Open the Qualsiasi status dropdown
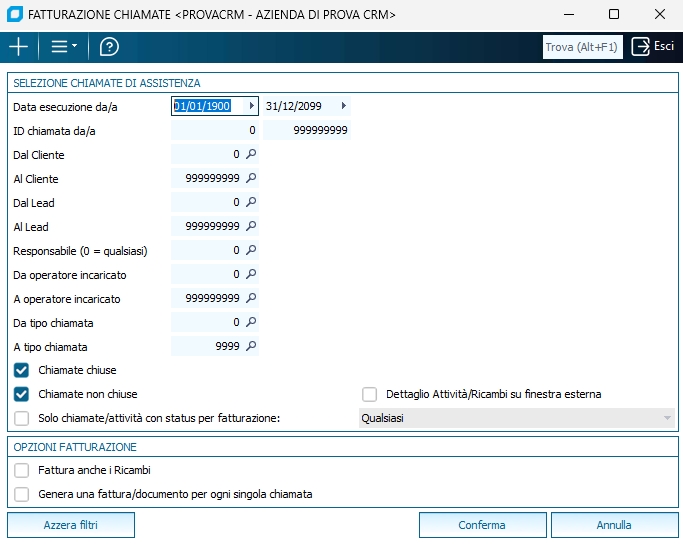The image size is (683, 553). point(517,418)
